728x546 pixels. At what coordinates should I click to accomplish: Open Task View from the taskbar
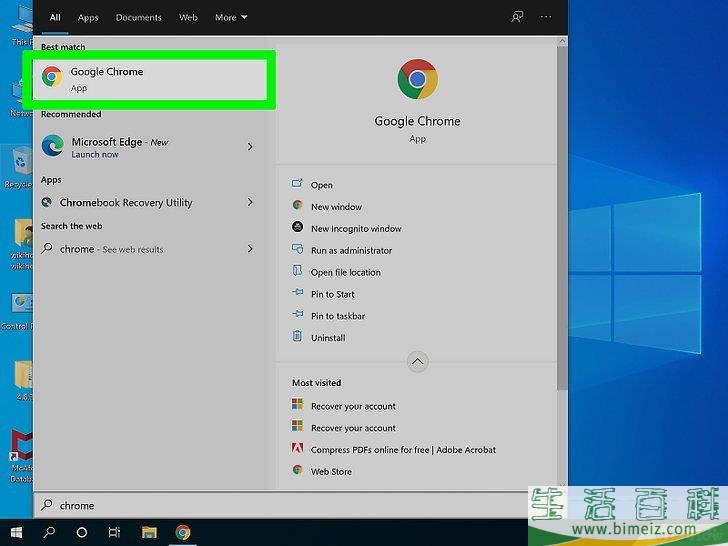coord(114,532)
